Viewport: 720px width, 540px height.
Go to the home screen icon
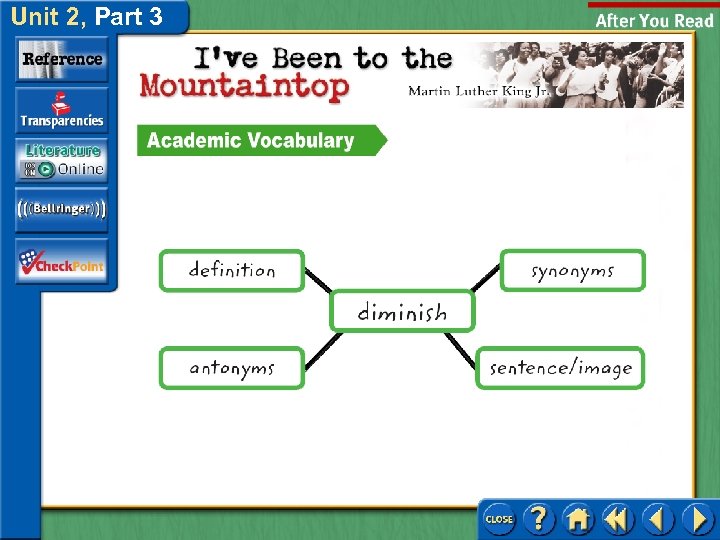pyautogui.click(x=578, y=519)
